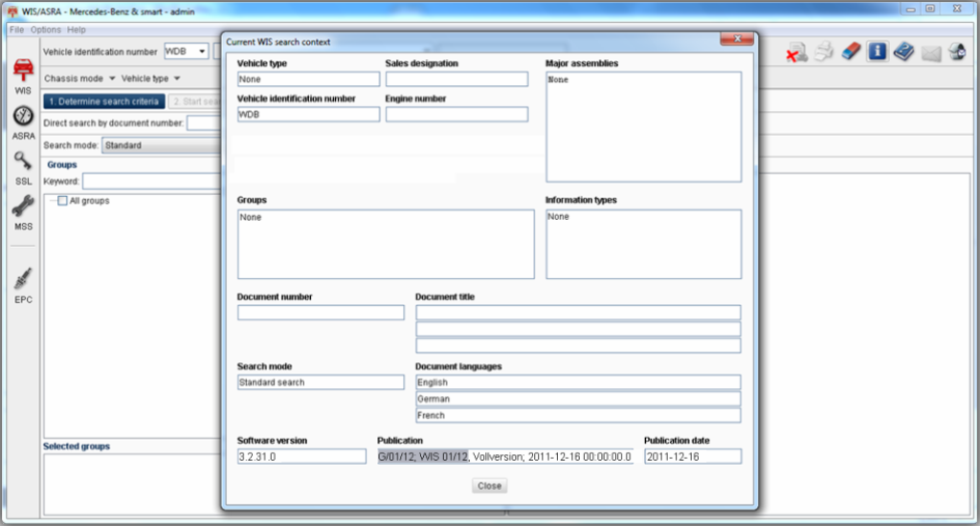Screen dimensions: 980x526
Task: Open the Vehicle identification number WDB dropdown
Action: click(186, 52)
